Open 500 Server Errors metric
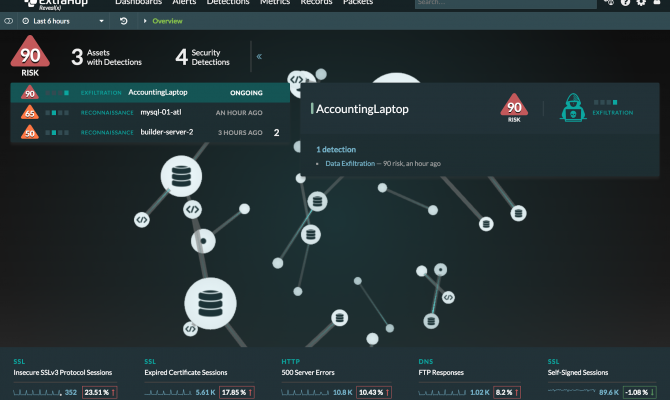The width and height of the screenshot is (670, 400). (308, 373)
